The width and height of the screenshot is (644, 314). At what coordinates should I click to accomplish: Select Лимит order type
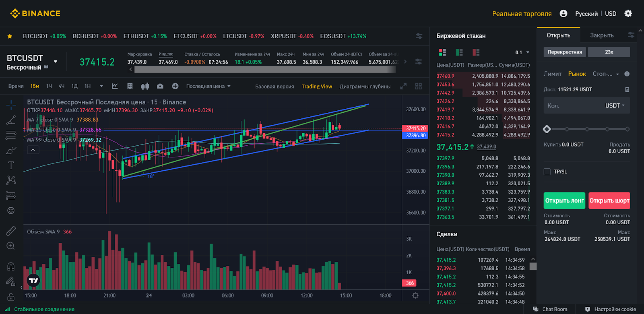coord(552,74)
